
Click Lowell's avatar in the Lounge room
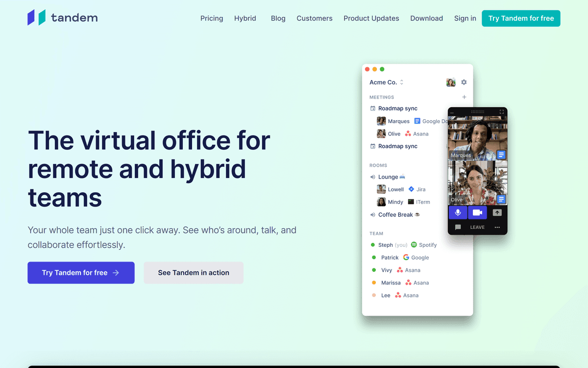381,189
